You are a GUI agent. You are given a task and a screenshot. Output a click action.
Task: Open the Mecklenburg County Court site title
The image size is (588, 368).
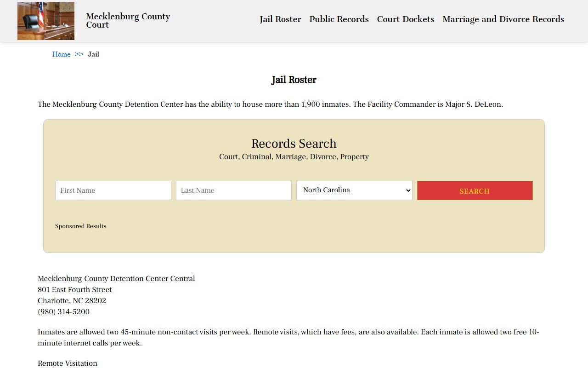coord(128,21)
